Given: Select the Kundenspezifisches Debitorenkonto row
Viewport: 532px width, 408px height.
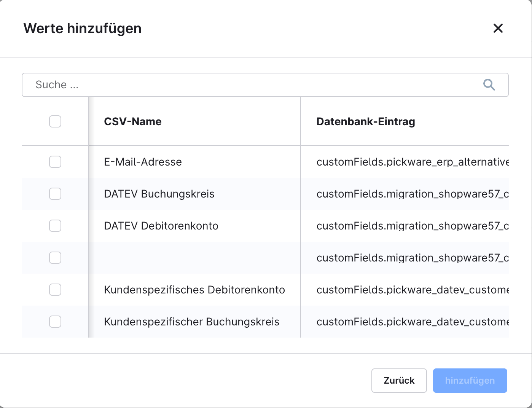Looking at the screenshot, I should click(194, 290).
